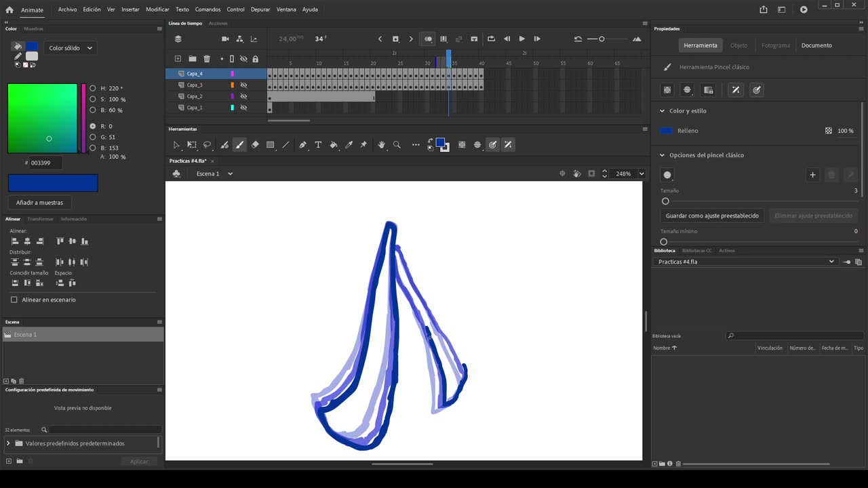Switch to the Documento properties tab
The height and width of the screenshot is (488, 868).
816,45
